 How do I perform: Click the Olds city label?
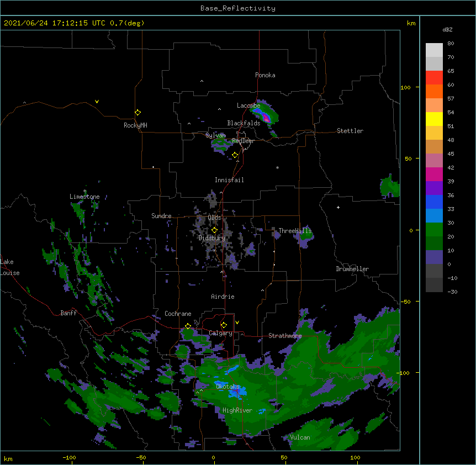tap(214, 218)
